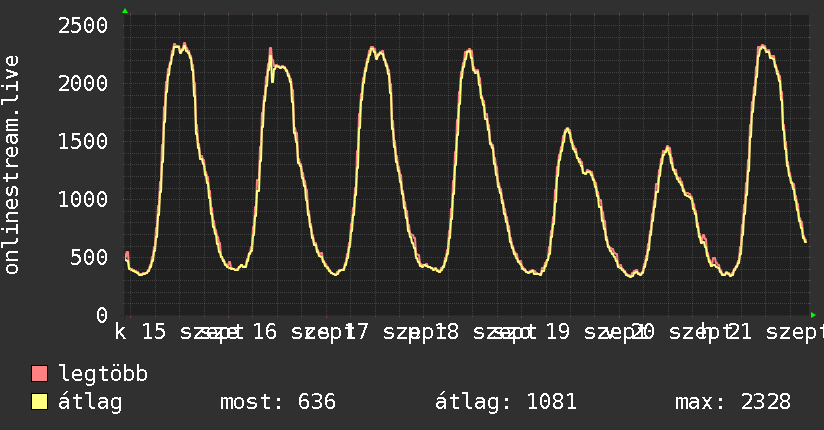Click the green arrow ending the x-axis
Viewport: 824px width, 430px height.
click(x=813, y=315)
